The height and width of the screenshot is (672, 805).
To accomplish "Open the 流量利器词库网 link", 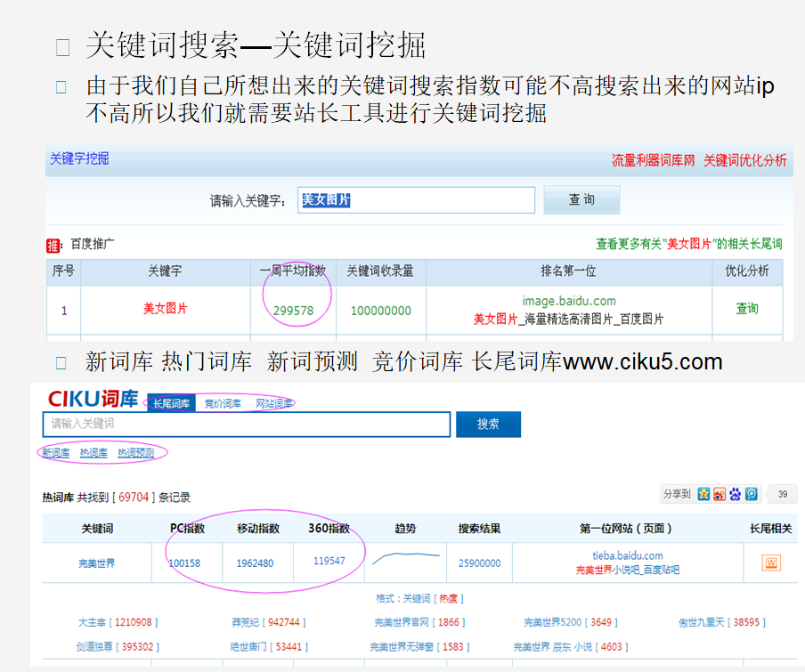I will 653,160.
